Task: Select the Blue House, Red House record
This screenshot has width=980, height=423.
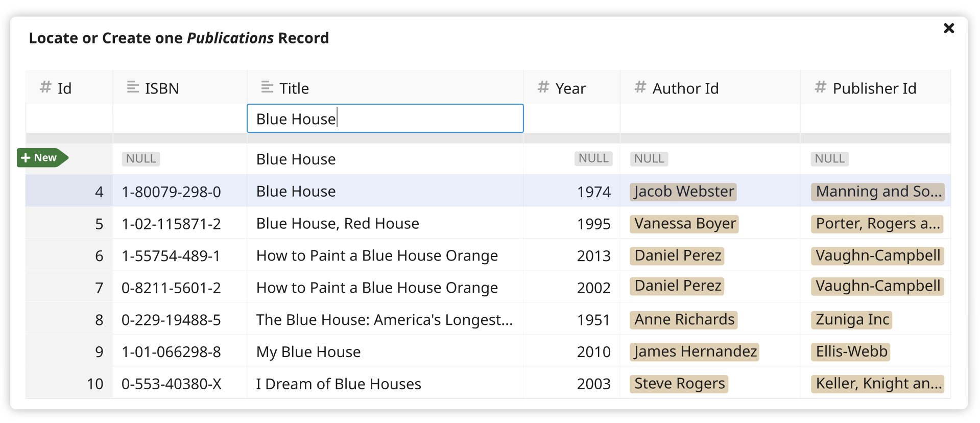Action: [x=488, y=223]
